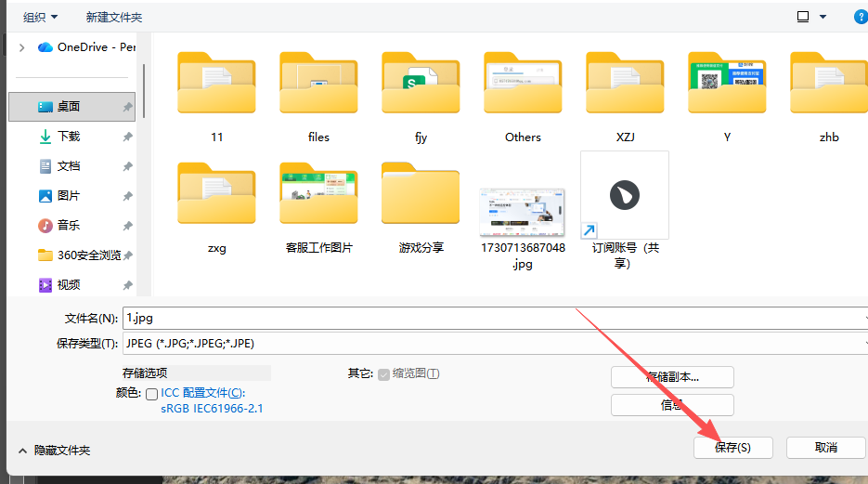Image resolution: width=868 pixels, height=484 pixels.
Task: Select 下载 label in navigation pane
Action: pos(69,137)
